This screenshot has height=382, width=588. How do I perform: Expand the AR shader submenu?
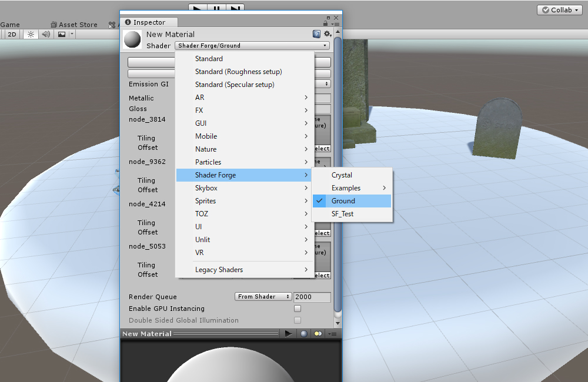245,98
